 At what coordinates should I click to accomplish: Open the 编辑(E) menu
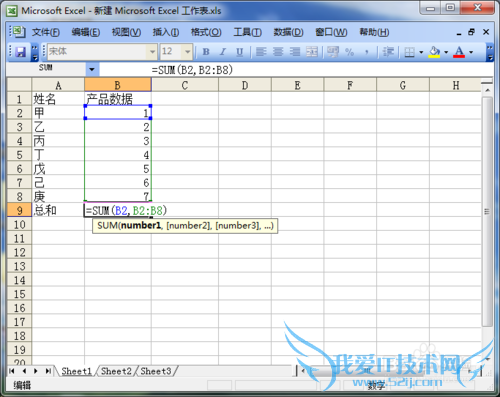pos(86,32)
